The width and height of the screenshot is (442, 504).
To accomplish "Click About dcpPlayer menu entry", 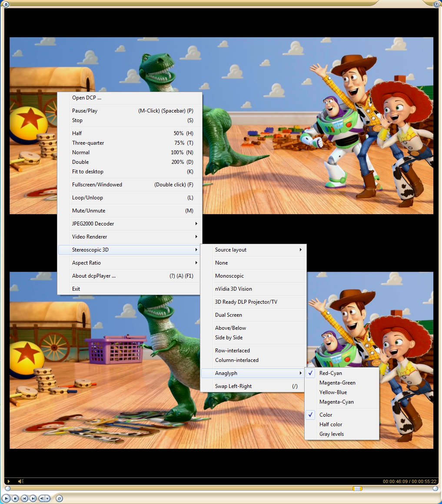I will (94, 276).
